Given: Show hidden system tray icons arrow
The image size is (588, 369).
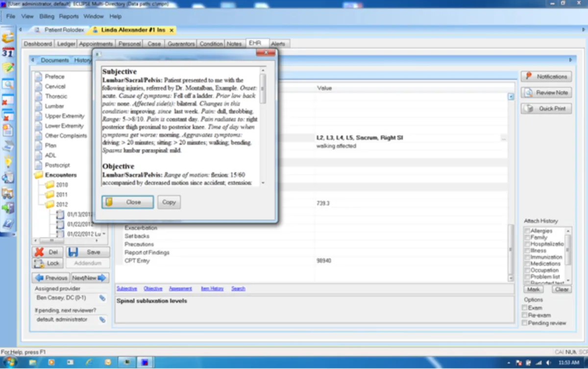Looking at the screenshot, I should point(509,363).
